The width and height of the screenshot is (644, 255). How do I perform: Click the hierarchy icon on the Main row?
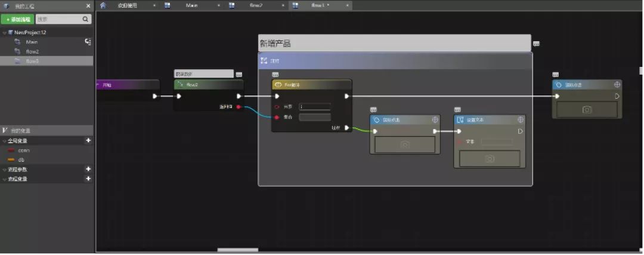[88, 42]
